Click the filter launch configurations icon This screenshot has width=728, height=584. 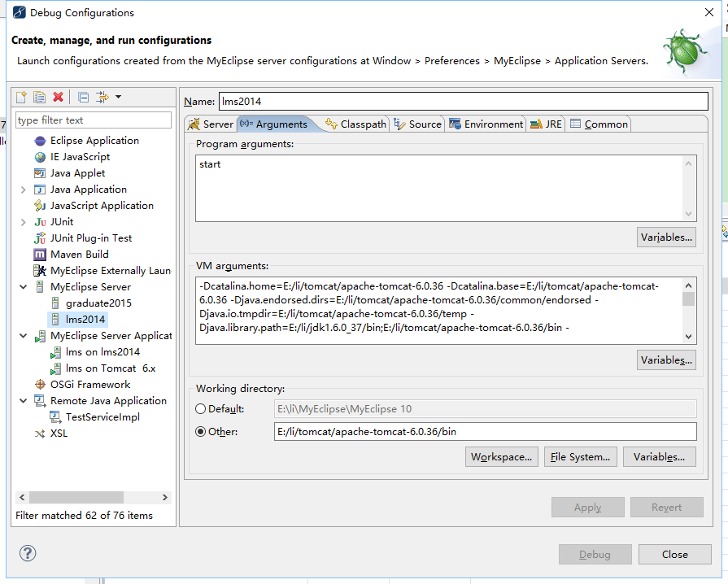pyautogui.click(x=102, y=97)
